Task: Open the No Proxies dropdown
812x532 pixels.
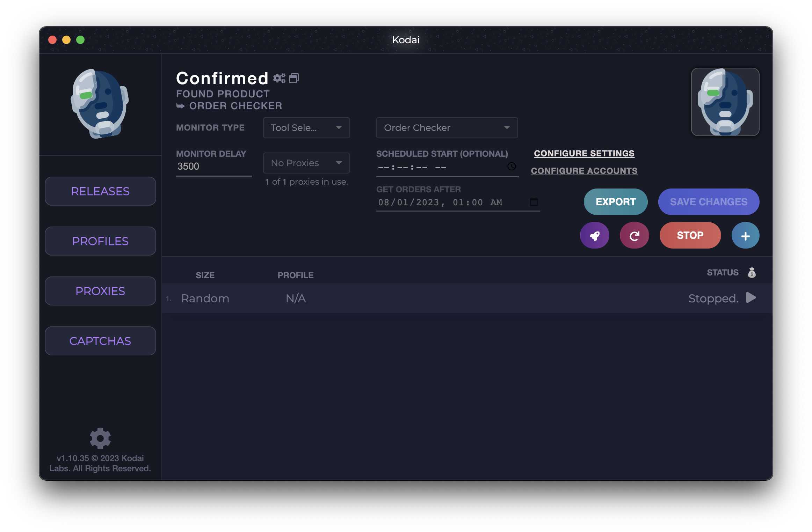Action: 306,163
